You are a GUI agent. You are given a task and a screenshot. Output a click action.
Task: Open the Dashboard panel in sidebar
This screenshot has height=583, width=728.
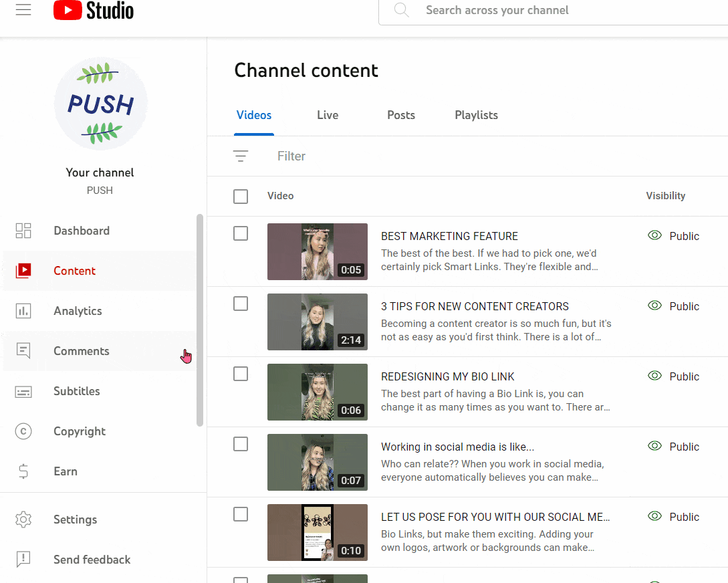[81, 230]
